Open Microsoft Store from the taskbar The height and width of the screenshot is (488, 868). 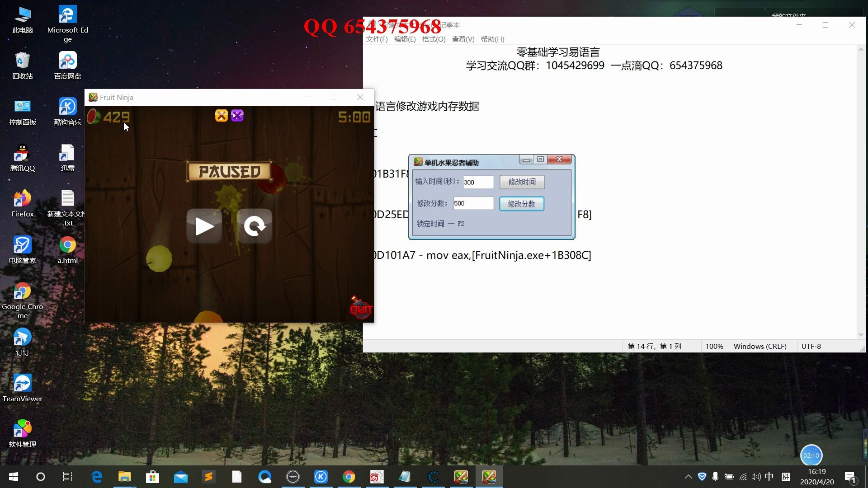(x=152, y=477)
